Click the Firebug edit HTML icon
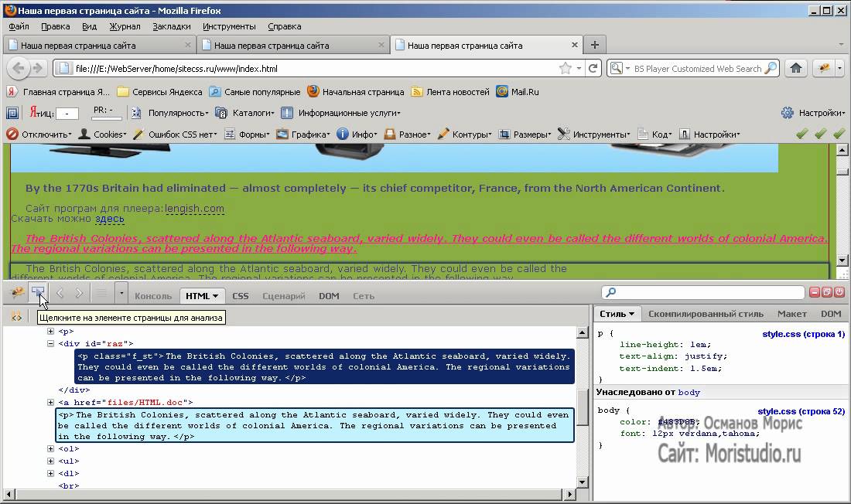This screenshot has height=504, width=851. [16, 317]
